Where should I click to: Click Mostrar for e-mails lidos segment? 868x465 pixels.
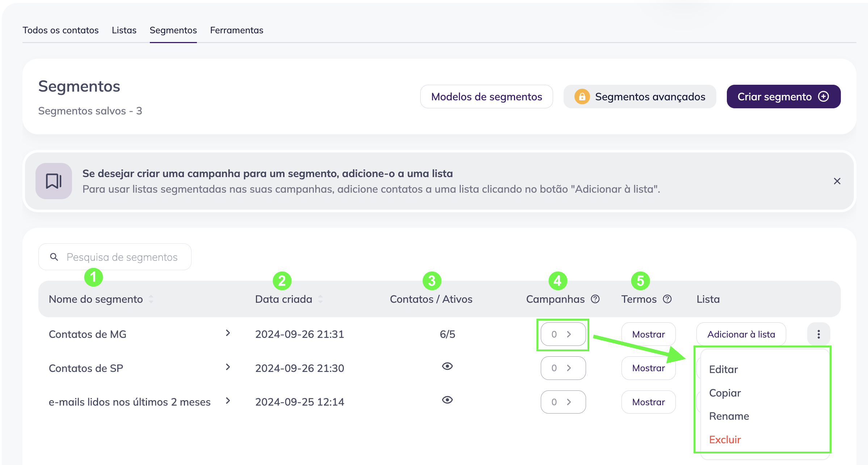point(648,402)
